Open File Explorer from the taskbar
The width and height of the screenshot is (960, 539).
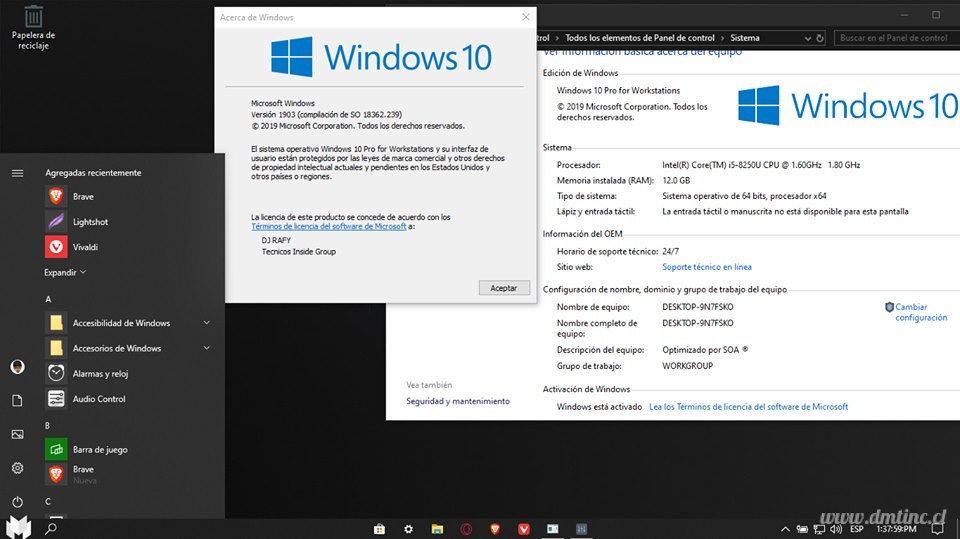point(437,529)
